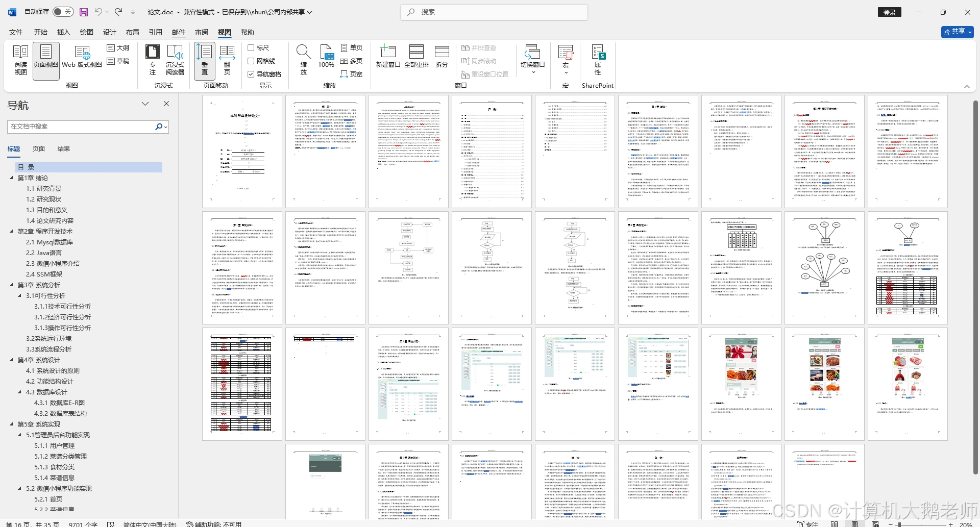Switch to the 插入 (Insert) tab

click(63, 32)
